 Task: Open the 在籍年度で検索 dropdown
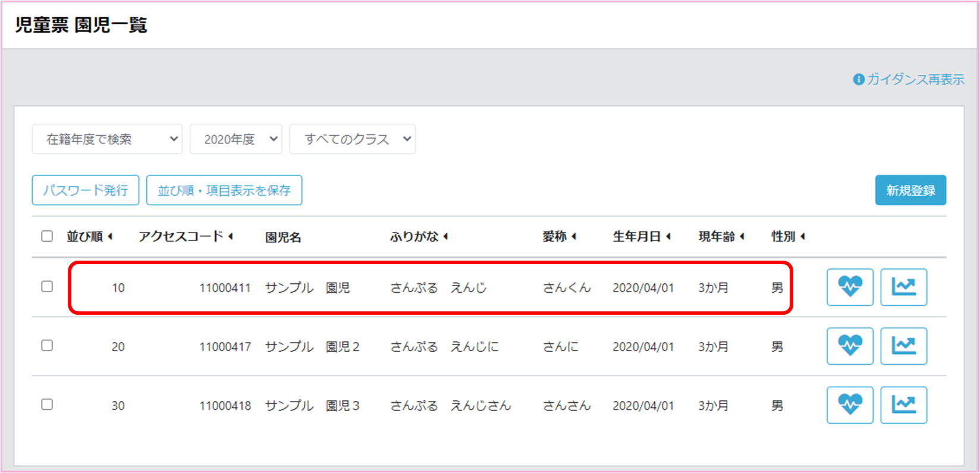(107, 139)
